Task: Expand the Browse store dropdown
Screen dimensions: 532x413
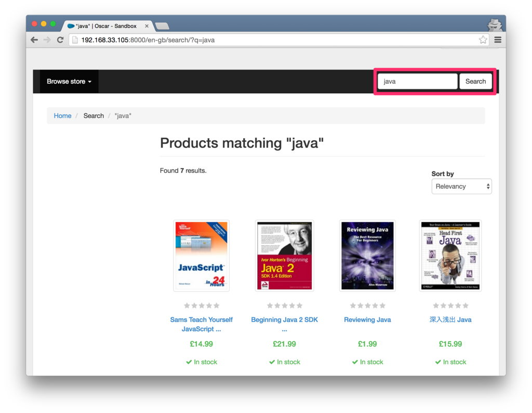Action: pyautogui.click(x=69, y=82)
